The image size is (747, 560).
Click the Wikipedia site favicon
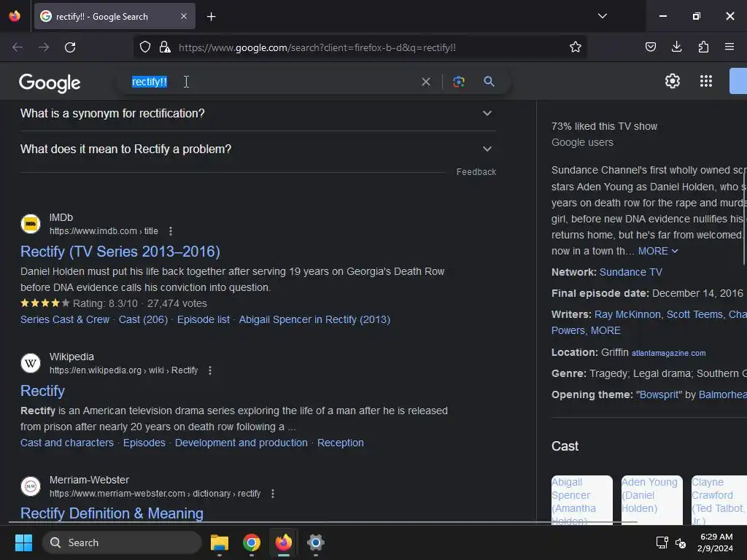click(x=31, y=363)
